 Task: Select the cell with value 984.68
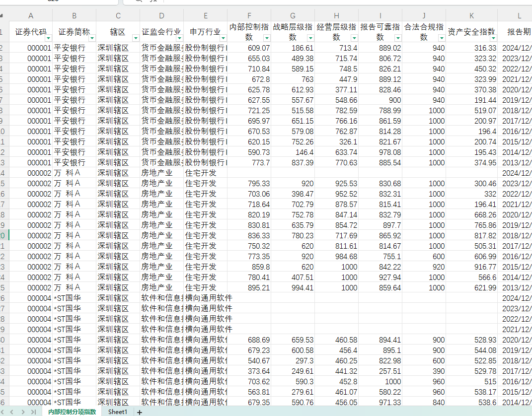coord(337,256)
